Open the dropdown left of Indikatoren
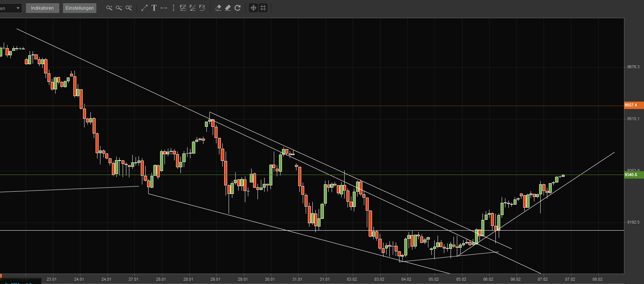Viewport: 644px width, 284px height. 11,8
